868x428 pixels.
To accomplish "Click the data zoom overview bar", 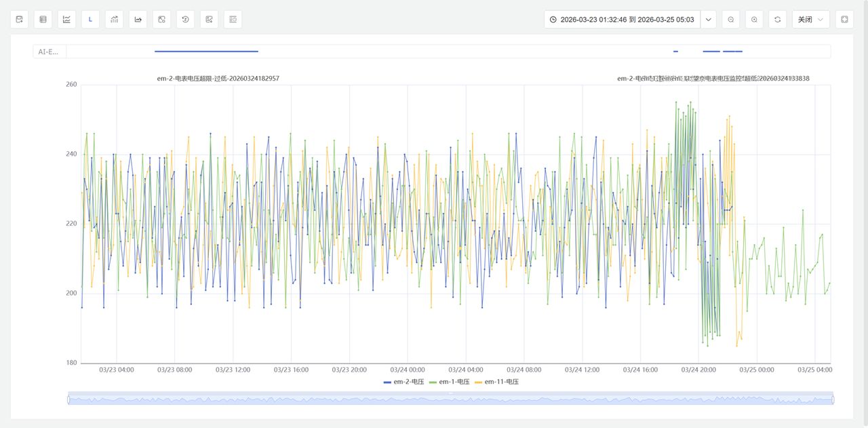I will pos(450,400).
